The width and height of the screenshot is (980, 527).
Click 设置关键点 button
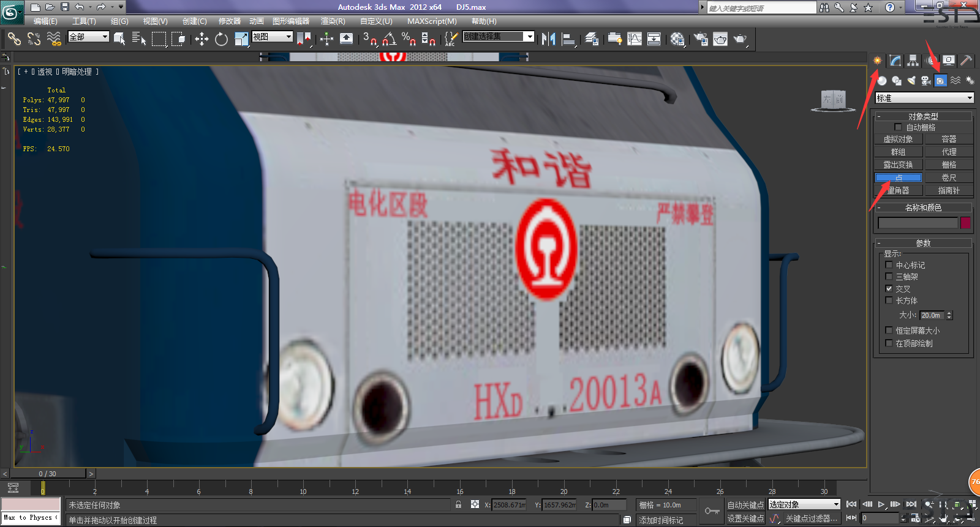(745, 518)
